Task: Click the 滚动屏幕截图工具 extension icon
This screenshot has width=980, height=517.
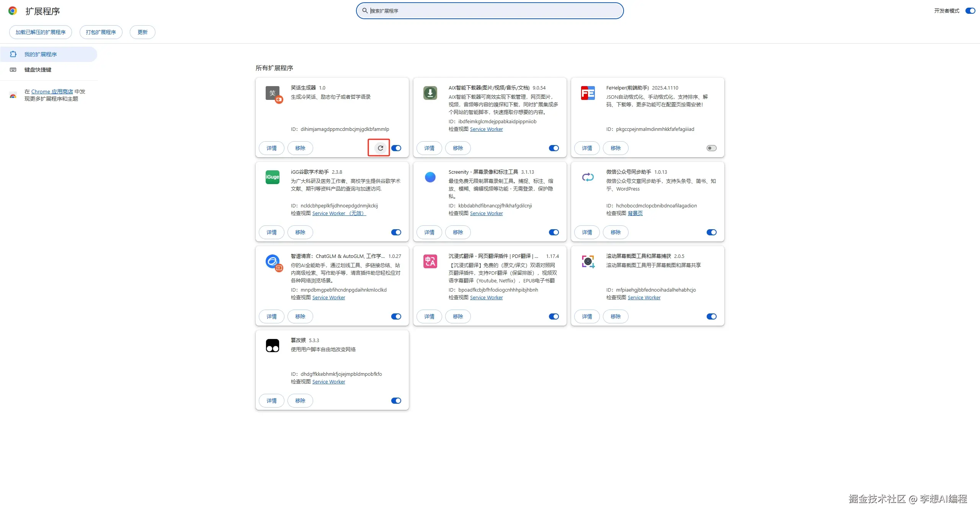Action: [588, 261]
